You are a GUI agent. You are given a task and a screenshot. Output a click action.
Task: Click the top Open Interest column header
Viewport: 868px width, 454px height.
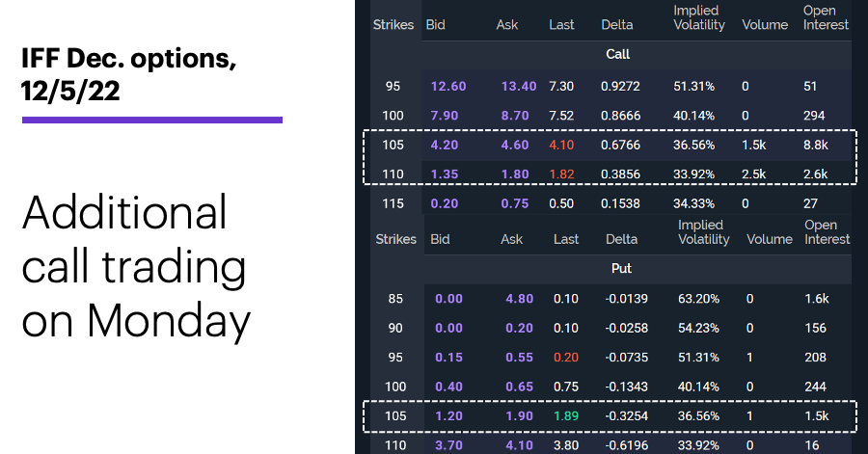click(x=826, y=17)
